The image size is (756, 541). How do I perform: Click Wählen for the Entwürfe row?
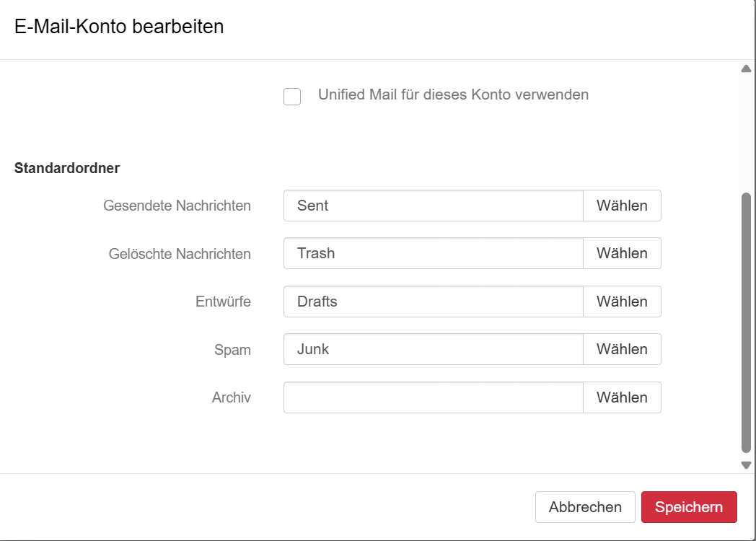(x=622, y=302)
